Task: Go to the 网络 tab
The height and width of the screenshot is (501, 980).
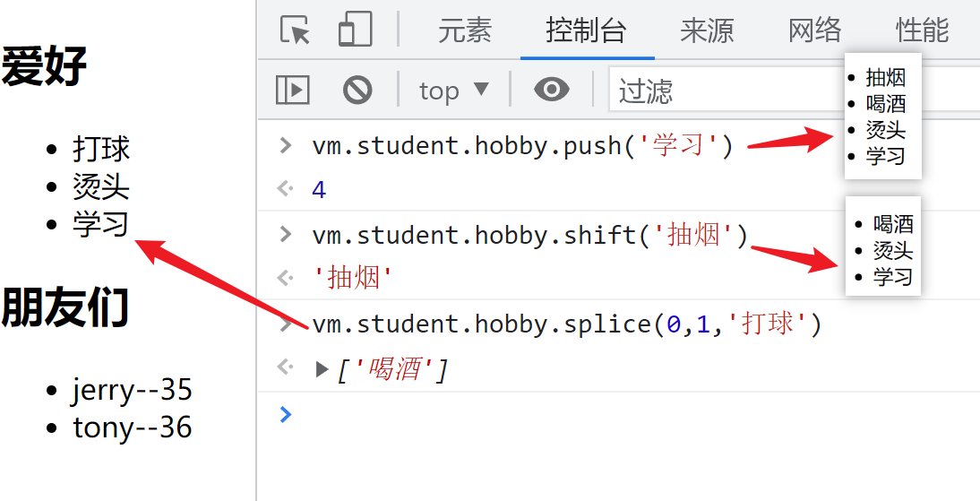Action: (814, 30)
